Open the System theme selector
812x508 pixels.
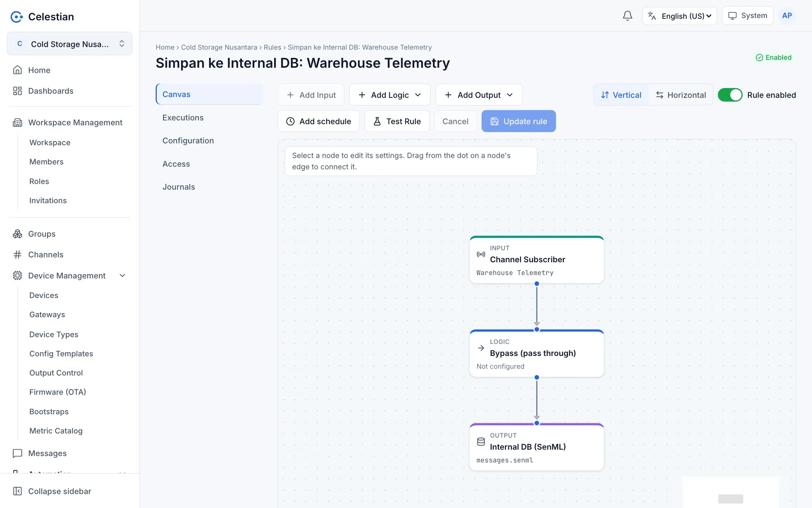tap(747, 16)
